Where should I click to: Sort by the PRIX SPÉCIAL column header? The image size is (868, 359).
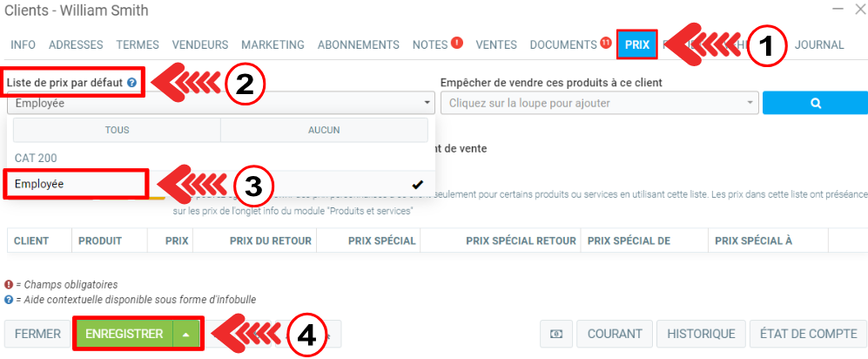381,240
